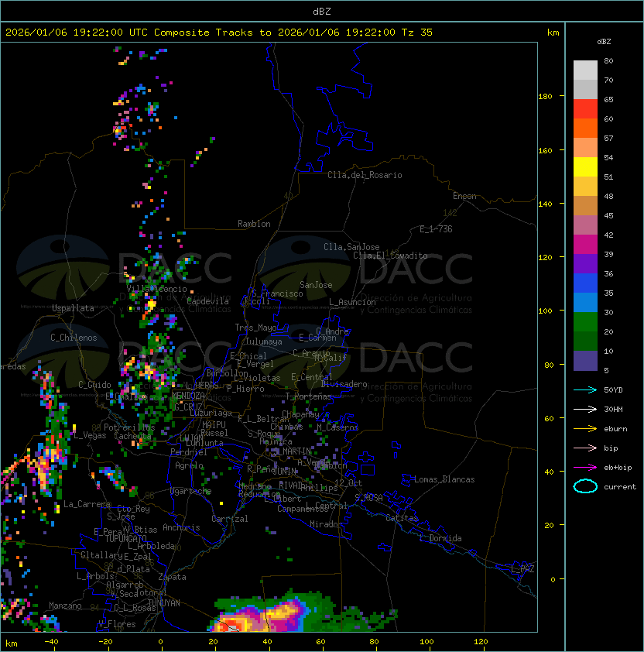Click the white arrow icon beside 30HM
This screenshot has height=652, width=644.
pos(585,409)
